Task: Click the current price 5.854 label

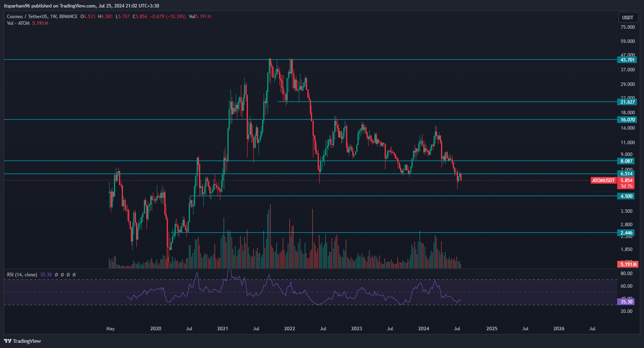Action: pyautogui.click(x=626, y=181)
